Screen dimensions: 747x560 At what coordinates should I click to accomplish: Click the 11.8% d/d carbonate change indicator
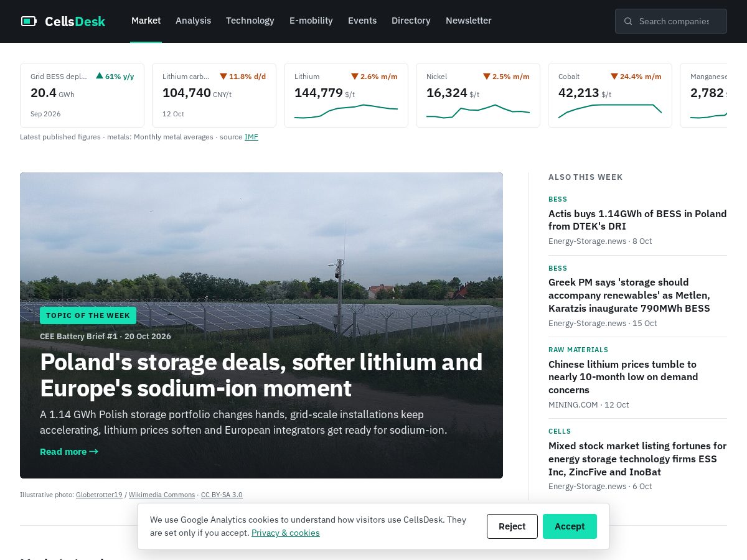click(x=243, y=77)
